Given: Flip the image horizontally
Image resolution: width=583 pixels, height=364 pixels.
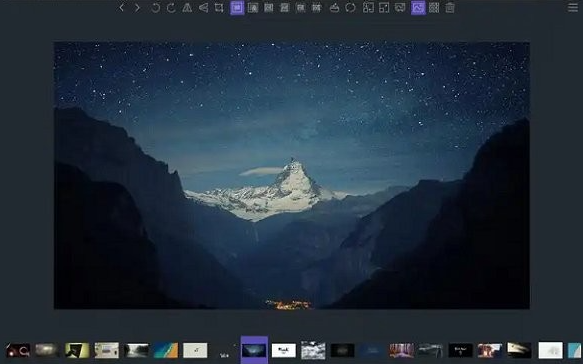Looking at the screenshot, I should coord(187,7).
